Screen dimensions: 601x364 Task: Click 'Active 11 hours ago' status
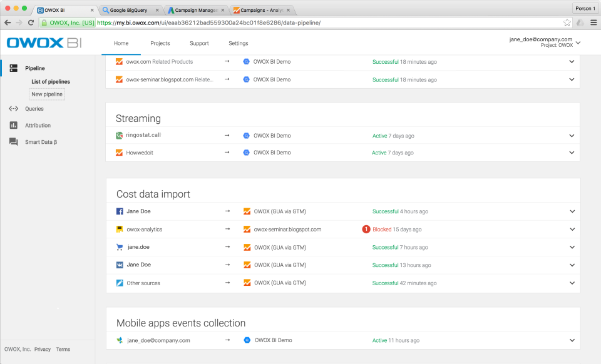point(396,340)
